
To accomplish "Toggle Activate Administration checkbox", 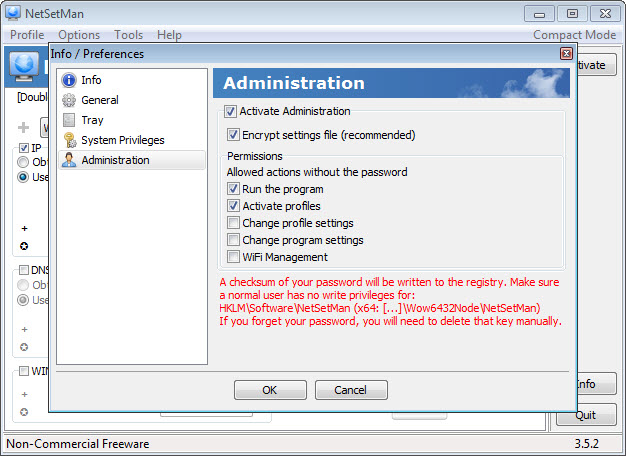I will (230, 111).
